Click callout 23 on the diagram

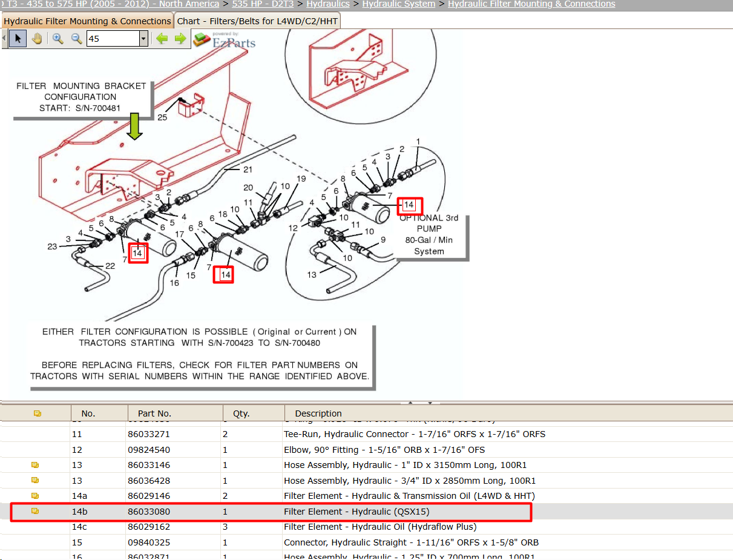coord(53,246)
